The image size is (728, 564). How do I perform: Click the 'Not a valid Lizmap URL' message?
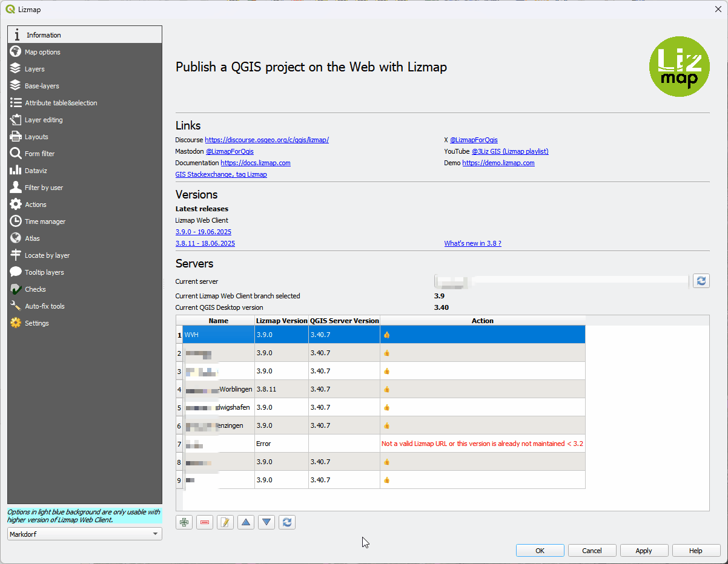pyautogui.click(x=482, y=444)
